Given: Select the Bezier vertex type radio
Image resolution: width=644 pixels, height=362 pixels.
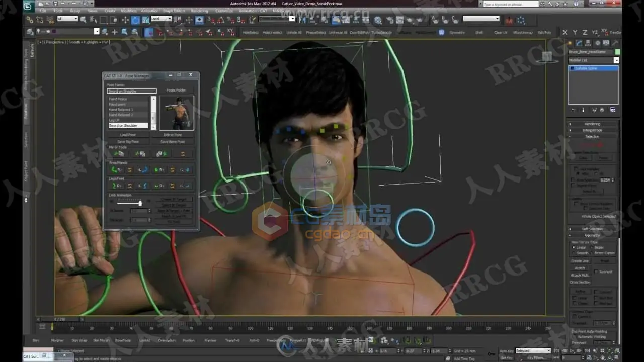Looking at the screenshot, I should pyautogui.click(x=591, y=247).
